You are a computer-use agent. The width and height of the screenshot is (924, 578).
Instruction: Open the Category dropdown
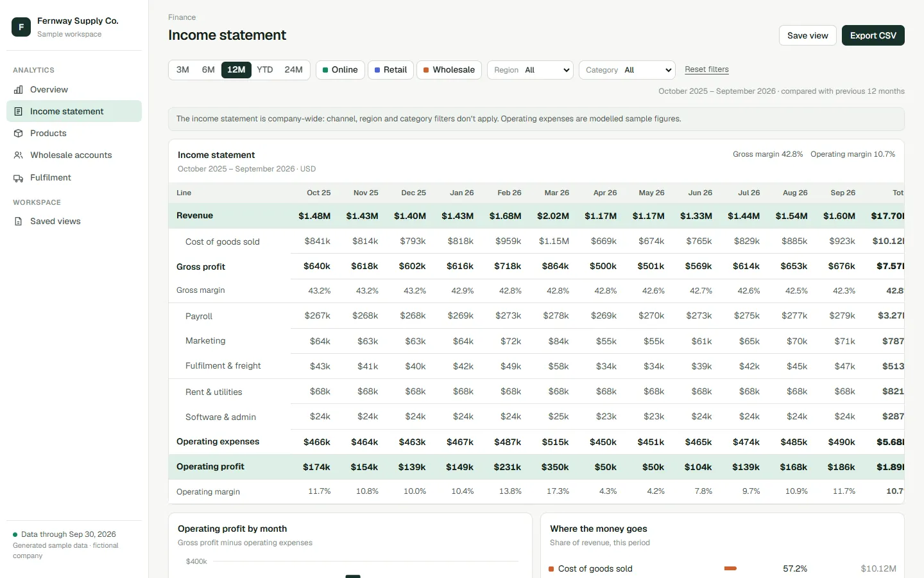[x=627, y=70]
